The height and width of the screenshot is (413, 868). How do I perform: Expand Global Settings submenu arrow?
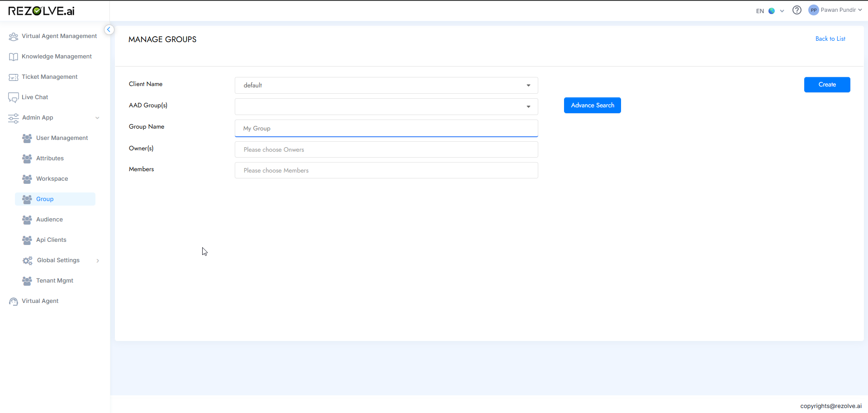(98, 260)
